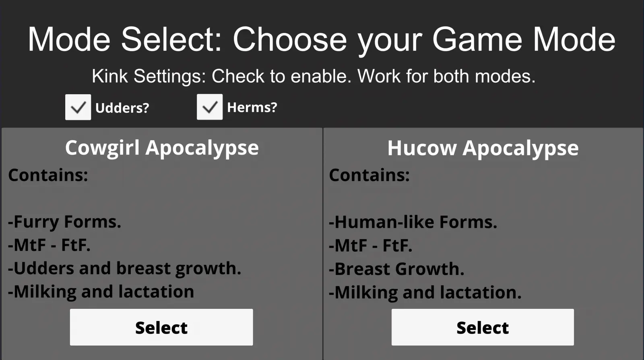Click the "Udders and breast growth" line
The width and height of the screenshot is (644, 360).
tap(125, 269)
